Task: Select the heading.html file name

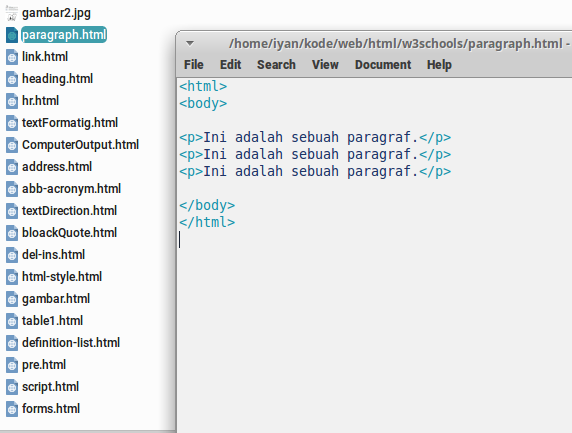Action: point(57,79)
